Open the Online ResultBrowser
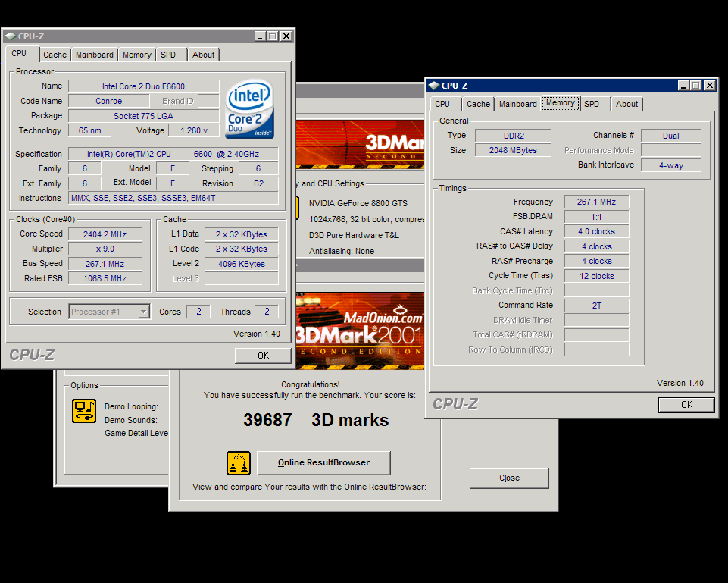 [x=323, y=462]
